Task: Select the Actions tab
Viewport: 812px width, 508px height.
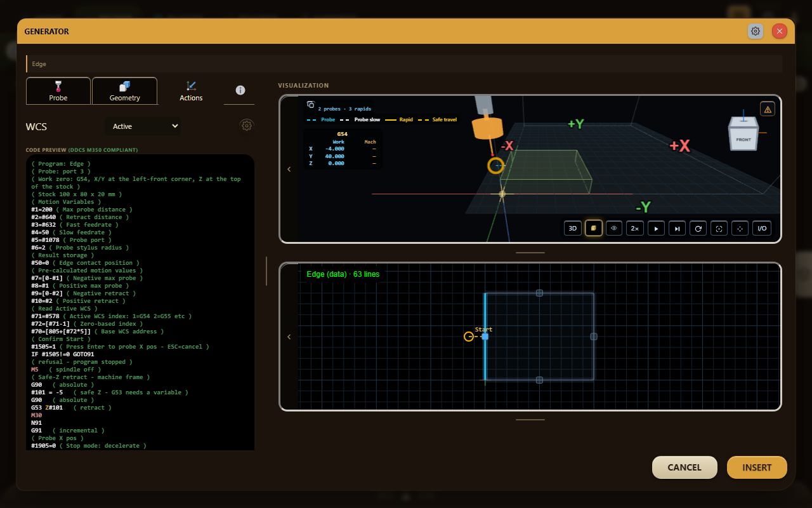Action: pos(191,91)
